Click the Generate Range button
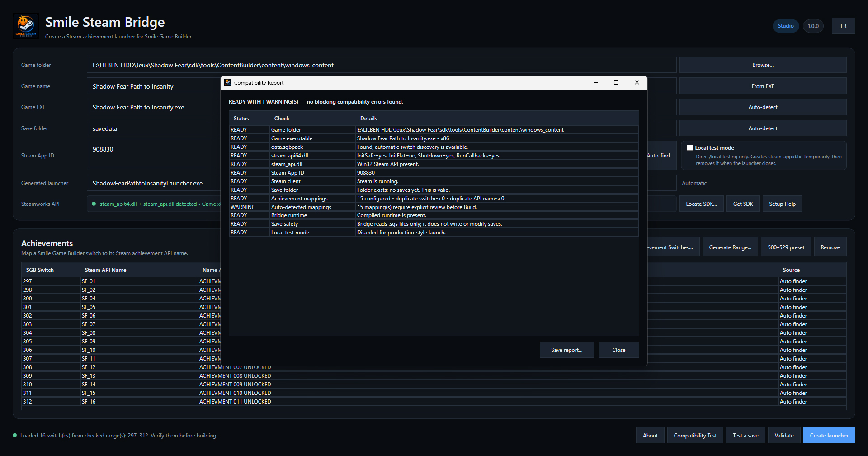The image size is (868, 456). pyautogui.click(x=730, y=247)
